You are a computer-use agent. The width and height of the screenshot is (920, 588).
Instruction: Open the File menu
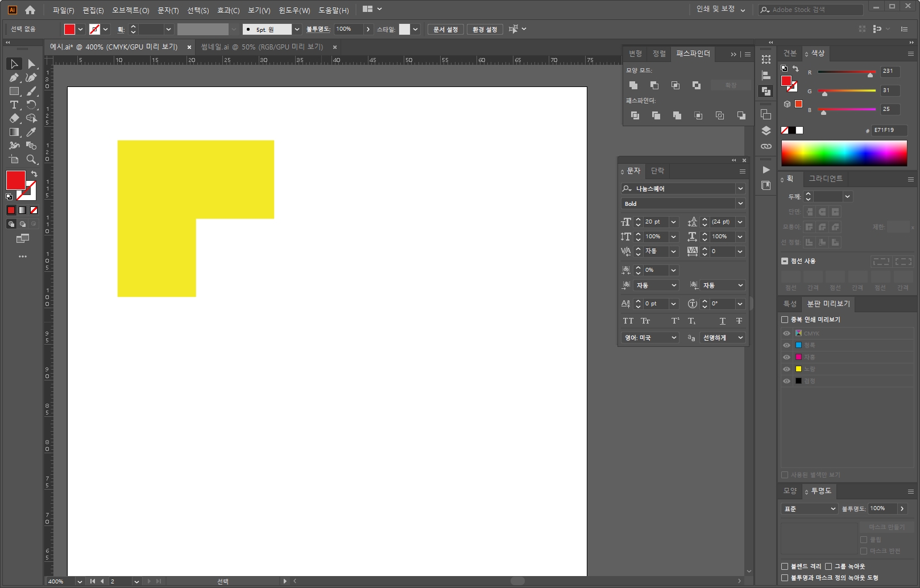(63, 10)
